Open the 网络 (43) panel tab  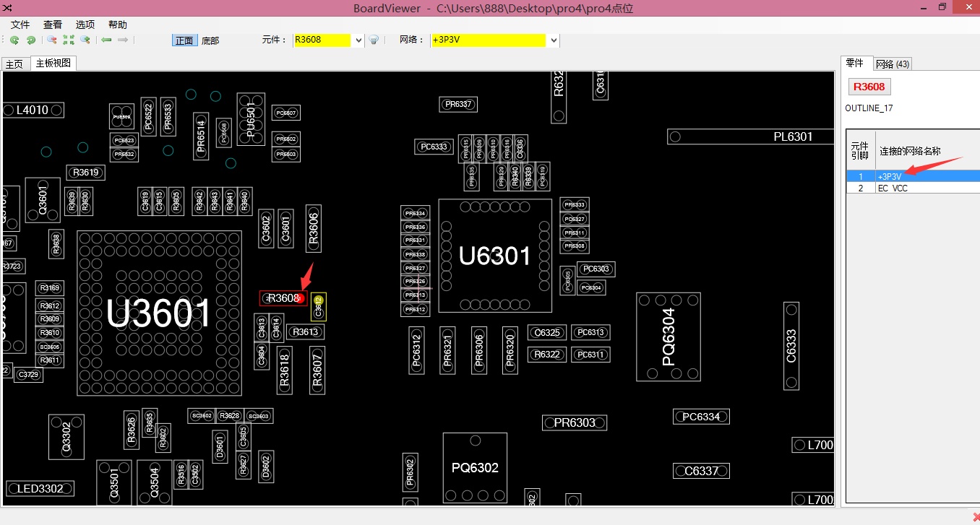(893, 64)
